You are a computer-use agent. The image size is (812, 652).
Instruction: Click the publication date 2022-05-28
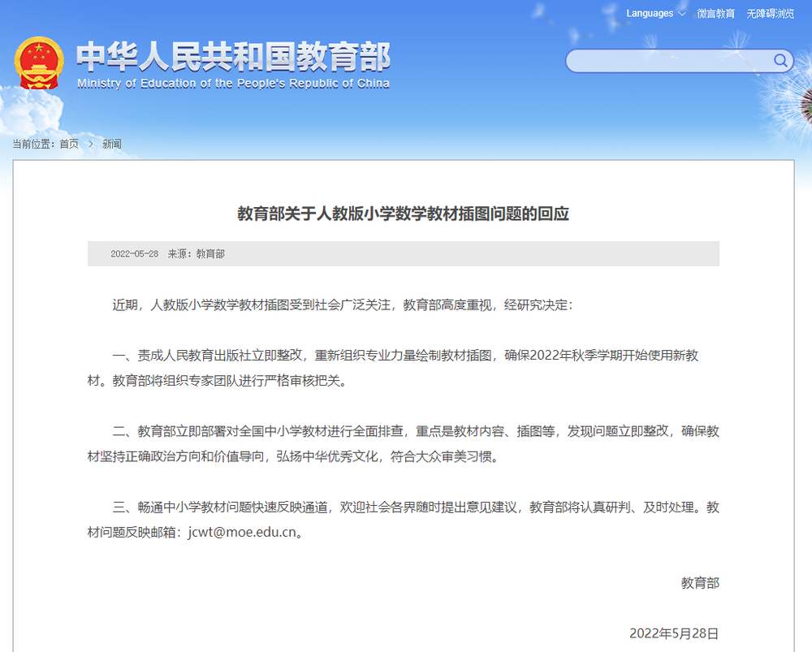pos(134,253)
